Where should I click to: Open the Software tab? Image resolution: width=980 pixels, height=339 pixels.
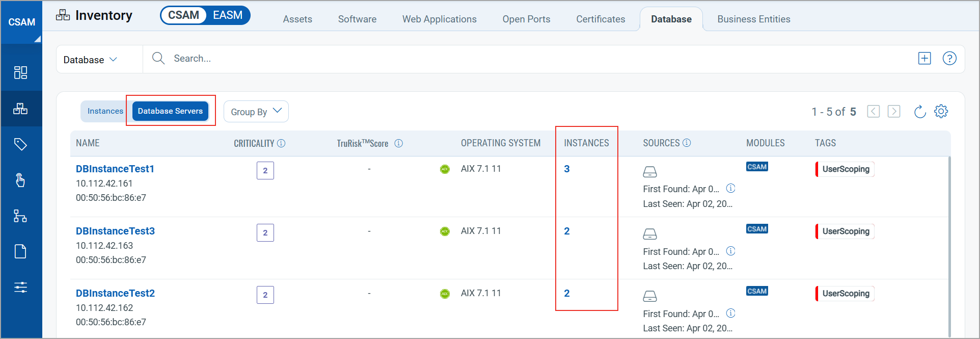click(x=358, y=19)
